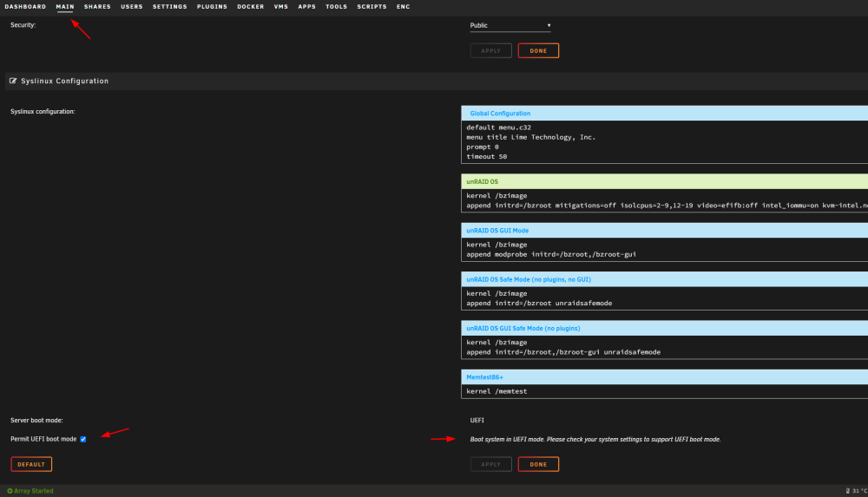The image size is (868, 497).
Task: Open the Plugins page
Action: [212, 7]
